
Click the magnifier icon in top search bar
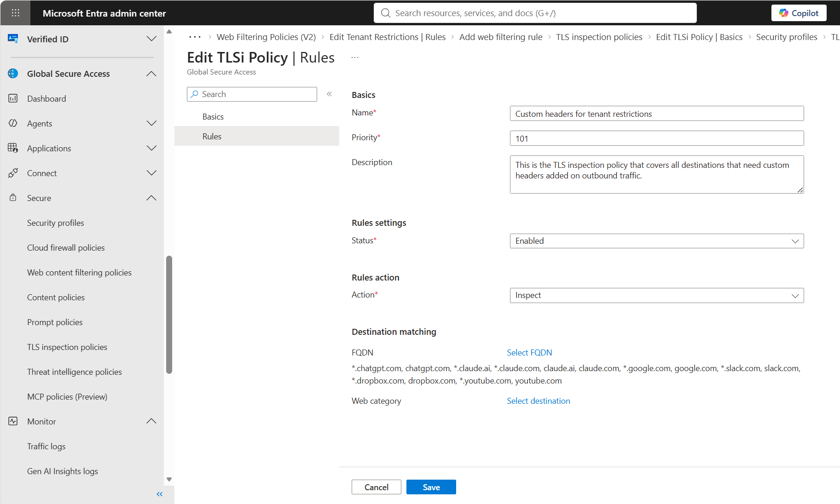coord(385,13)
